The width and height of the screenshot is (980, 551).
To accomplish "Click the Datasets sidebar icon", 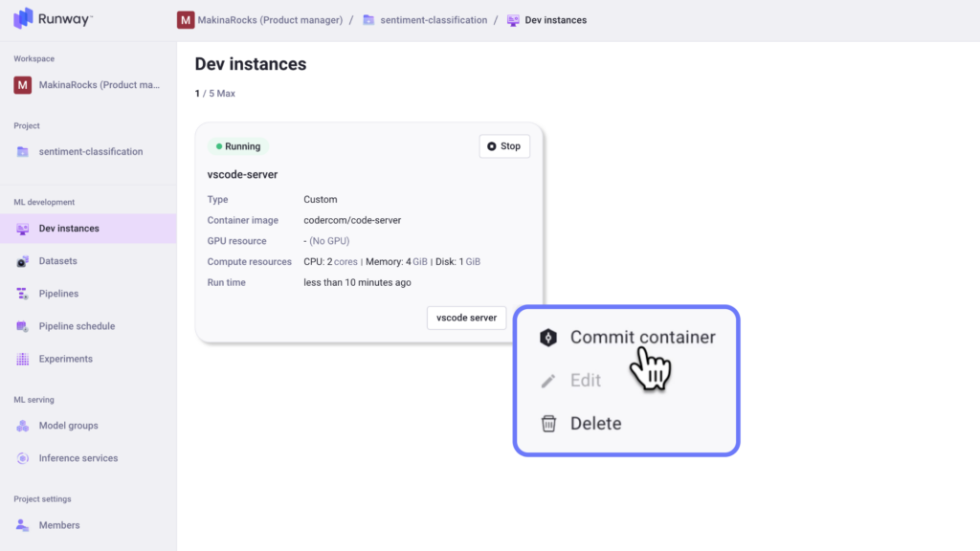I will click(23, 261).
